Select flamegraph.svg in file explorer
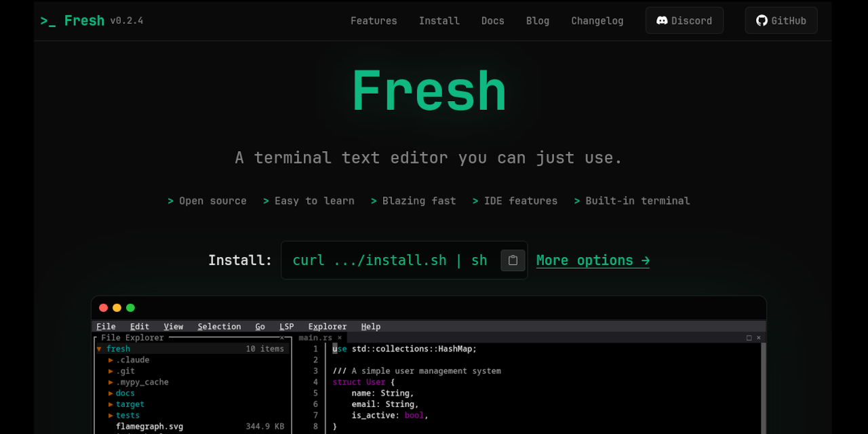This screenshot has width=868, height=434. click(x=149, y=427)
